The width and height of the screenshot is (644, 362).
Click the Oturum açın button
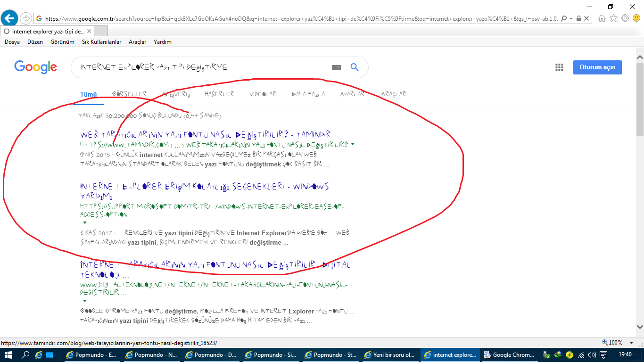coord(597,67)
